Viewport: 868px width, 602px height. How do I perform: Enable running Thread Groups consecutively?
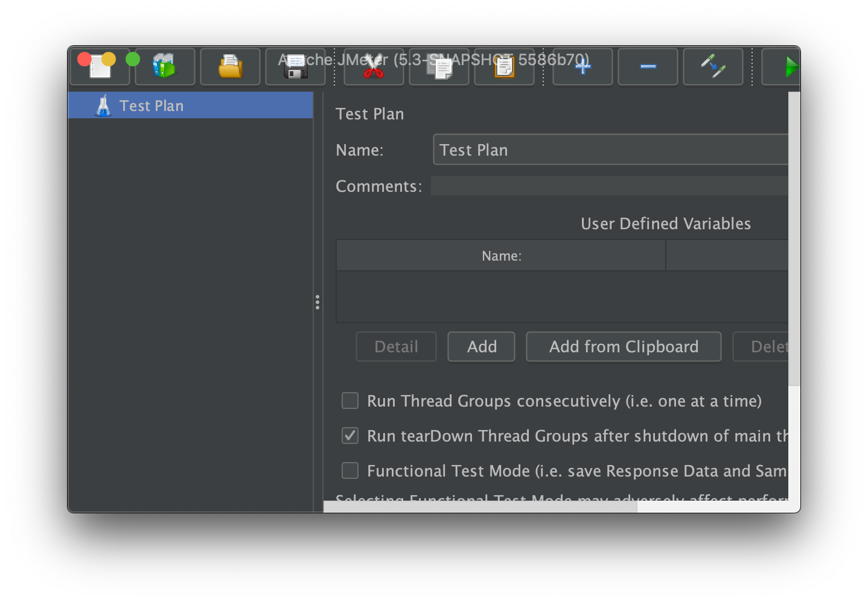pyautogui.click(x=350, y=401)
